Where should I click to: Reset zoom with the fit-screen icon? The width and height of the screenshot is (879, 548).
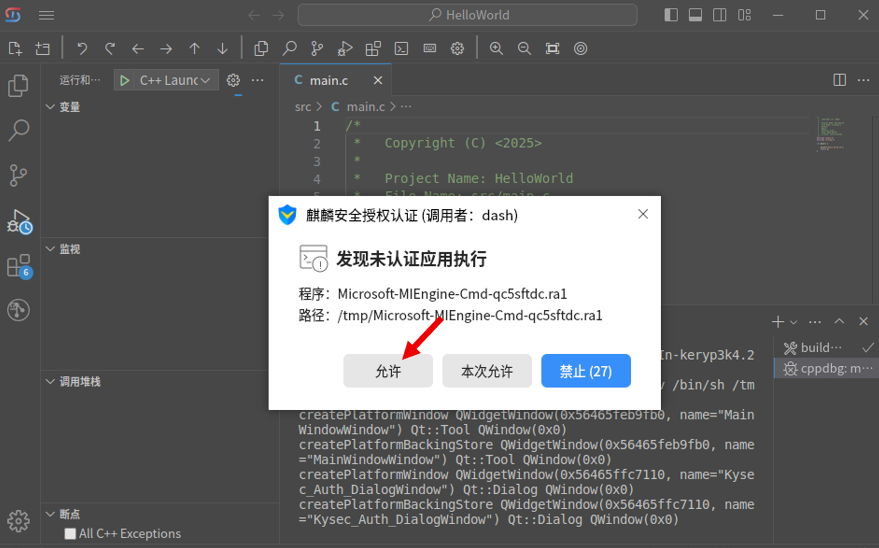point(553,49)
